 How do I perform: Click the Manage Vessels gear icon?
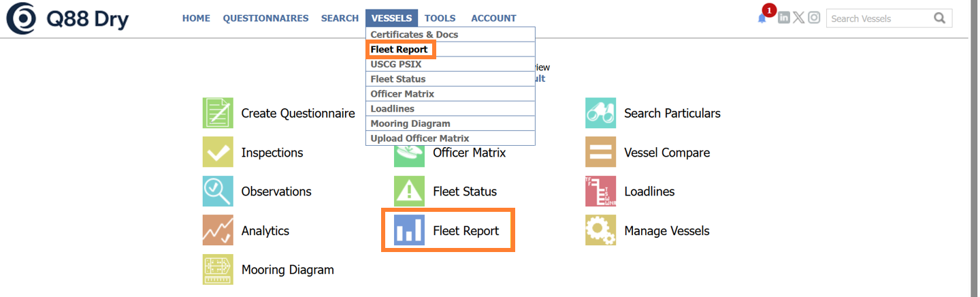(x=600, y=230)
